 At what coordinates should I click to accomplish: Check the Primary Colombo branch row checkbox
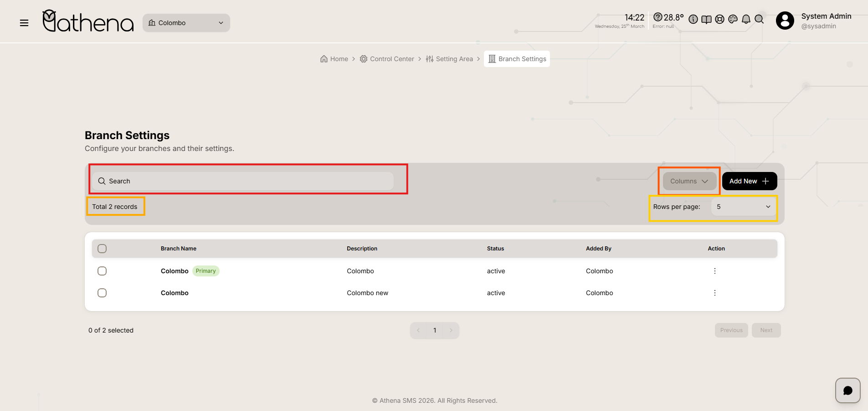102,271
